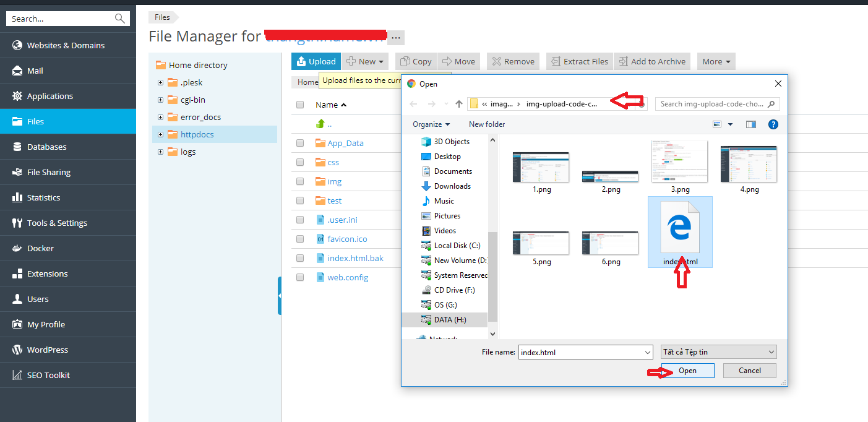Click the dialog help question mark icon
This screenshot has width=868, height=422.
click(x=773, y=124)
